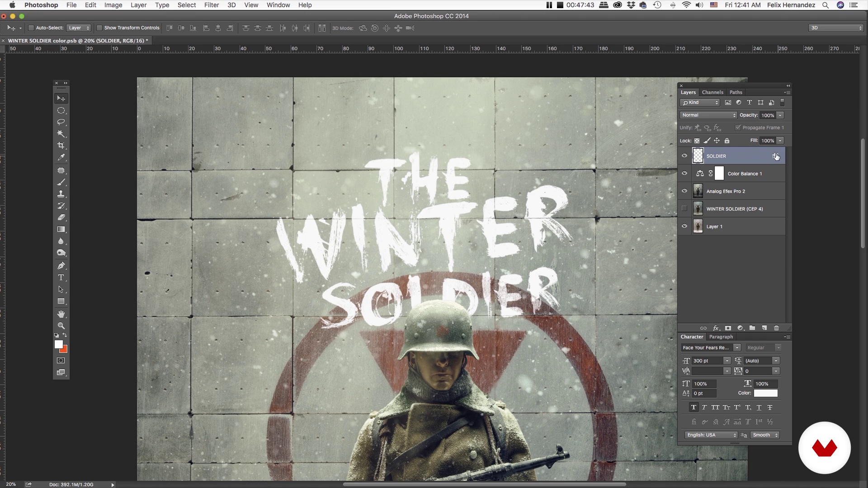
Task: Open Kind filter dropdown in Layers
Action: click(700, 103)
